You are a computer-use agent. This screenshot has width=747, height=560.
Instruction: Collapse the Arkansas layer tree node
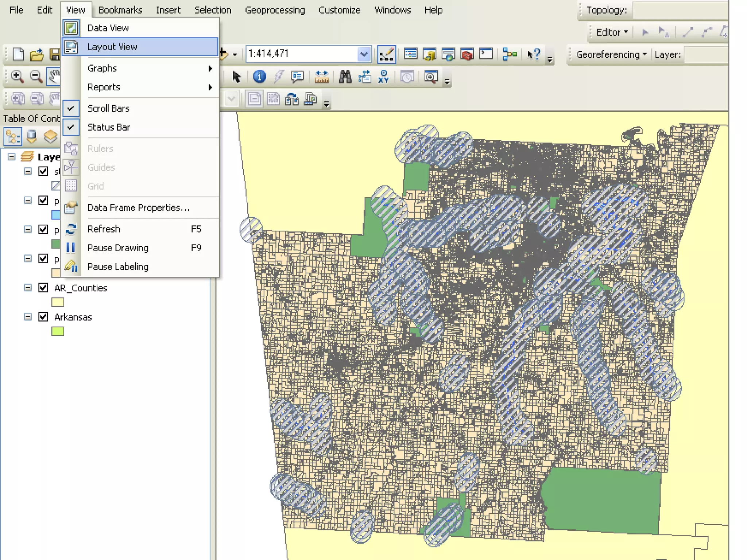[x=28, y=317]
